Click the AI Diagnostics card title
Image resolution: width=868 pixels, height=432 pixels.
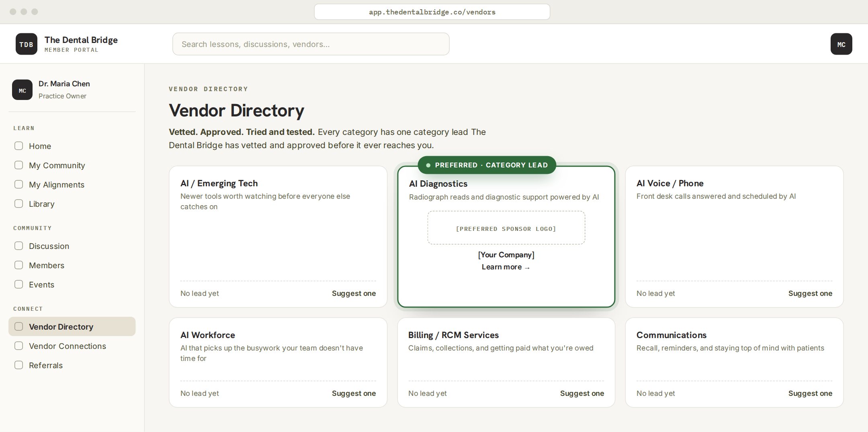438,184
